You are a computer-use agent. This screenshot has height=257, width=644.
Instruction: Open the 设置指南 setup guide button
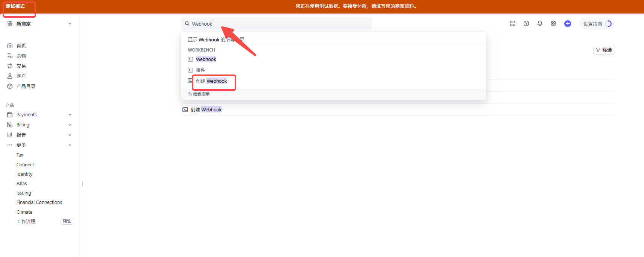click(x=597, y=24)
